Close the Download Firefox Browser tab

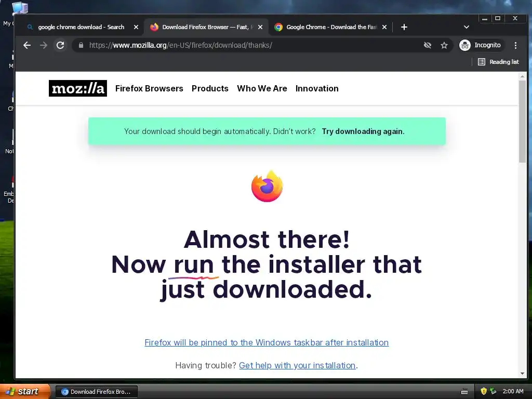260,27
